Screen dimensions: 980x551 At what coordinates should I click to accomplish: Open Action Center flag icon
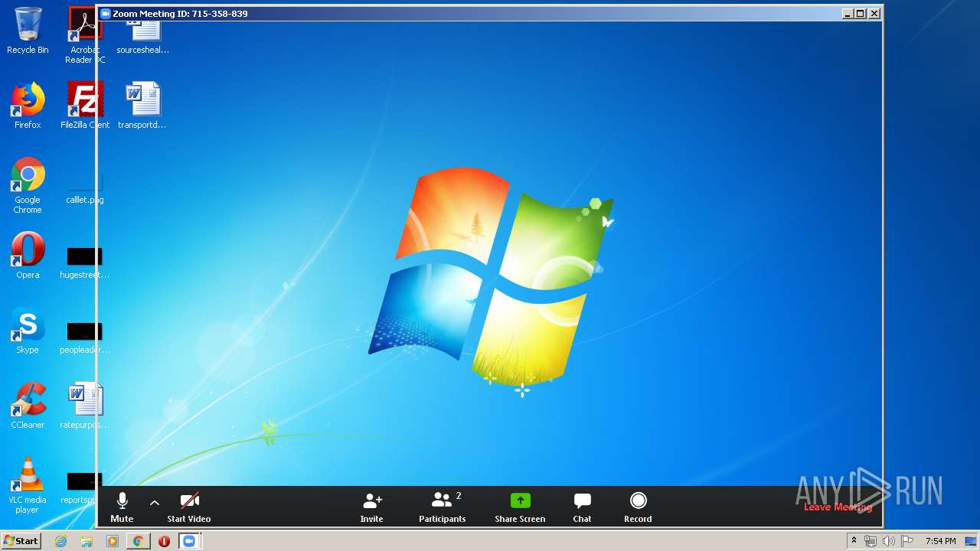pyautogui.click(x=907, y=541)
